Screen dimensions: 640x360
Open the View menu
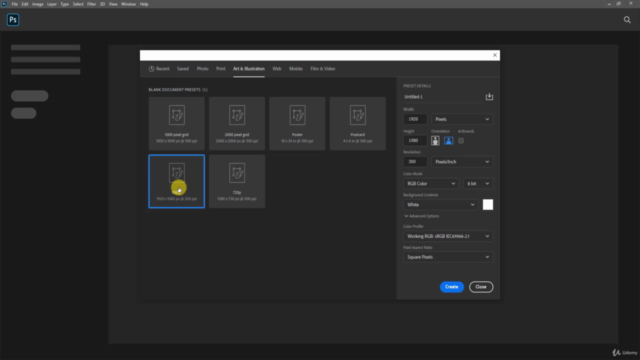point(113,4)
